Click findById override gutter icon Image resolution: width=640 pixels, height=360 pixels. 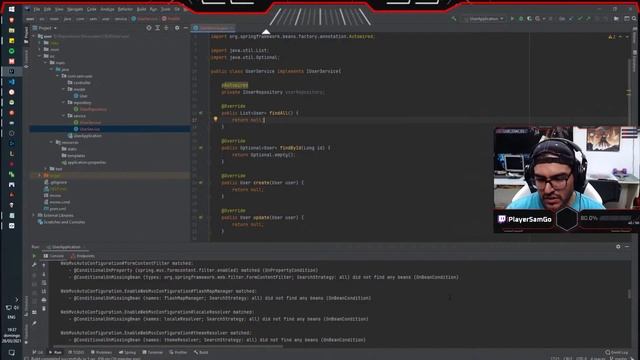201,148
